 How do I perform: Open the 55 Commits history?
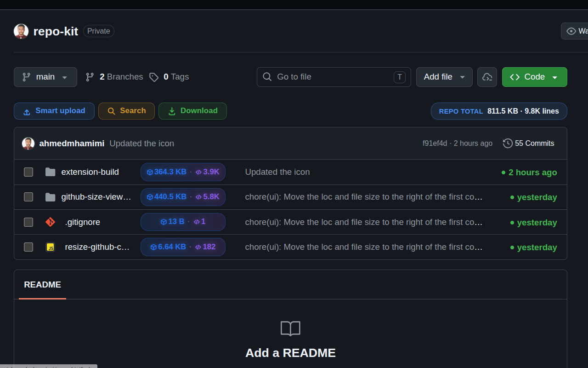click(529, 144)
